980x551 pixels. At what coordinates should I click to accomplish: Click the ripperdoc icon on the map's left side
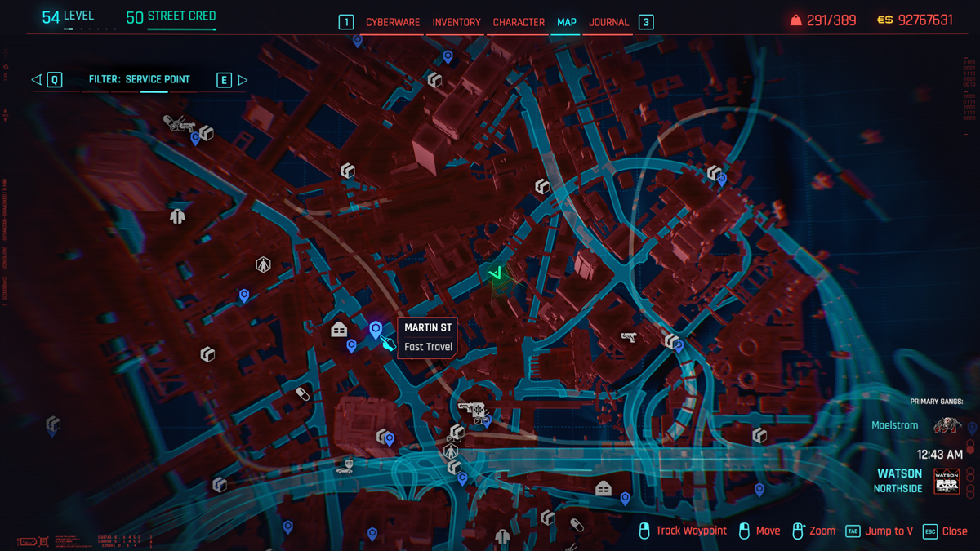coord(263,264)
